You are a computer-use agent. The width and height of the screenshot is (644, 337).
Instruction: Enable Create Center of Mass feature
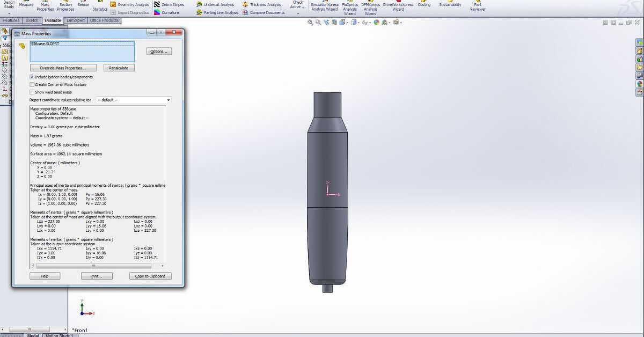32,84
